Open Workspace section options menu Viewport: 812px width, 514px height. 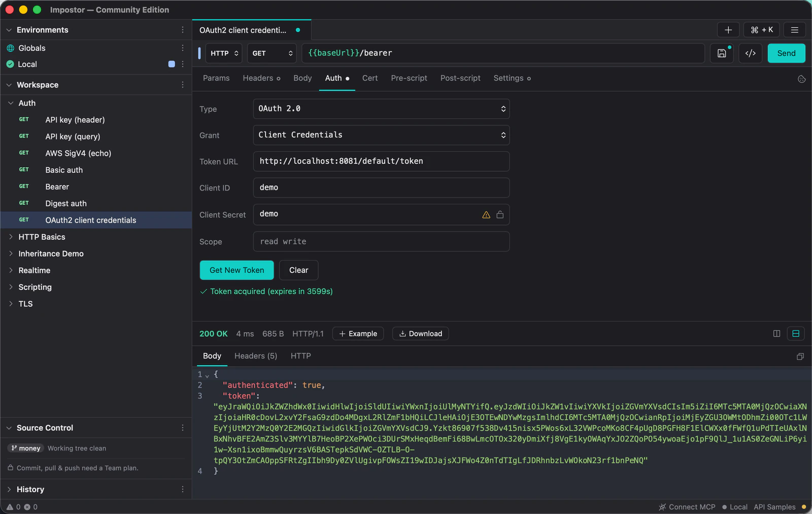[x=183, y=85]
